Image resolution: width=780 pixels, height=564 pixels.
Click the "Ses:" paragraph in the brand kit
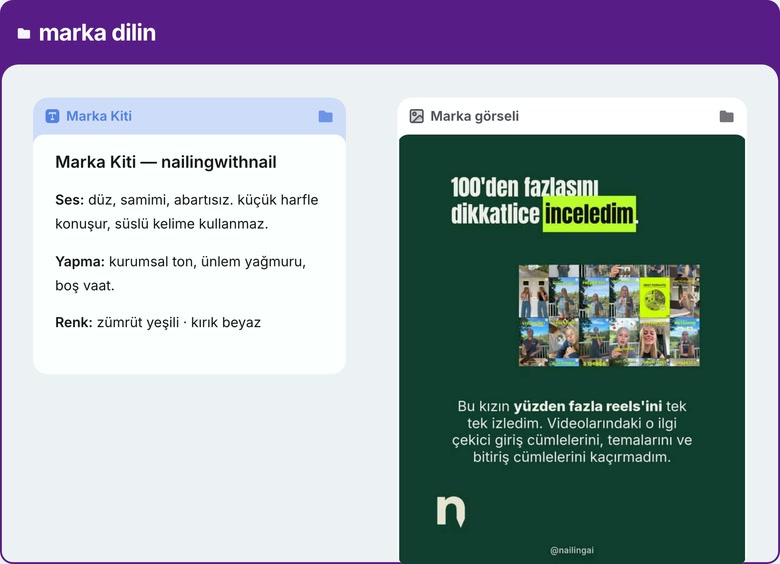point(187,211)
